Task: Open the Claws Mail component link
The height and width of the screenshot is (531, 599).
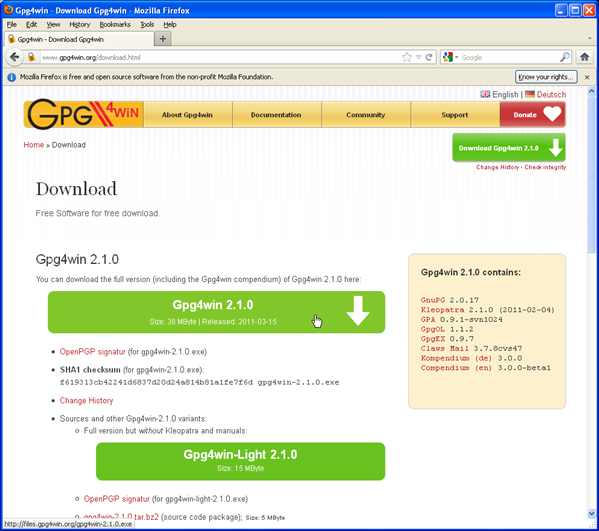Action: [445, 348]
